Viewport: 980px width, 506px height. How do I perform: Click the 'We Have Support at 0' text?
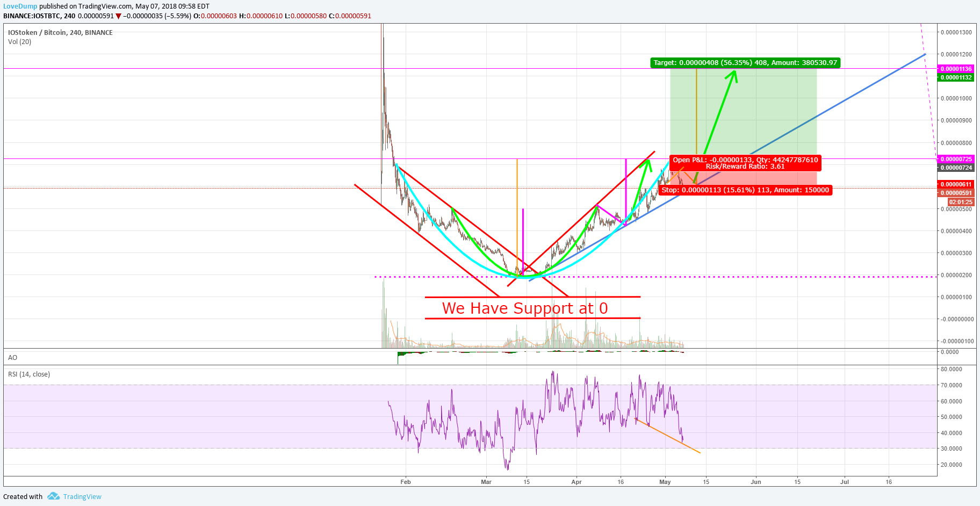[525, 308]
